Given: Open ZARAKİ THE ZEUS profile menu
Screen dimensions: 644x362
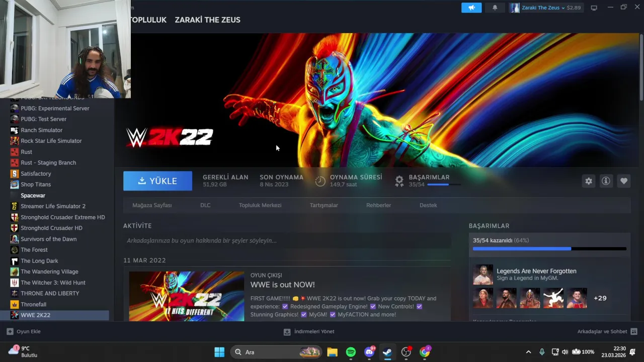Looking at the screenshot, I should 207,20.
